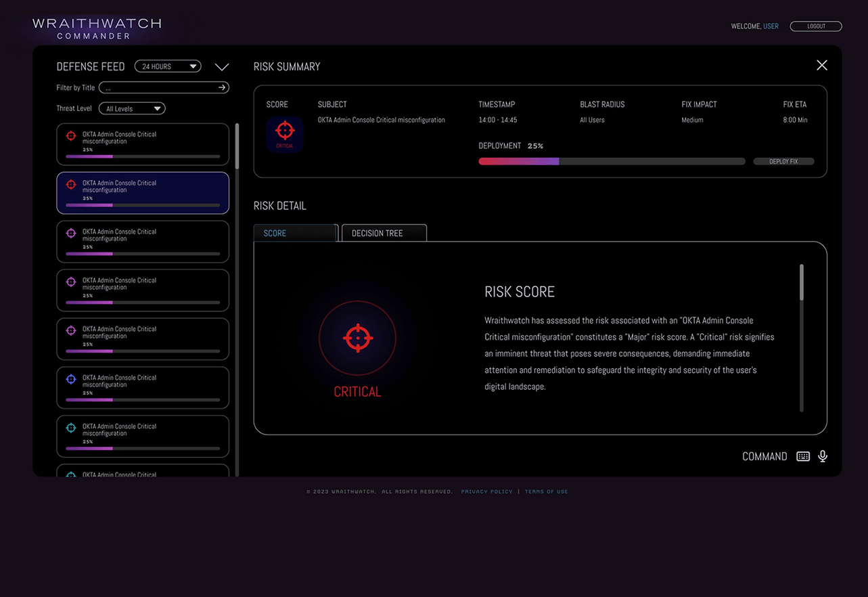This screenshot has height=597, width=868.
Task: Click the red critical score icon in Risk Summary
Action: click(285, 133)
